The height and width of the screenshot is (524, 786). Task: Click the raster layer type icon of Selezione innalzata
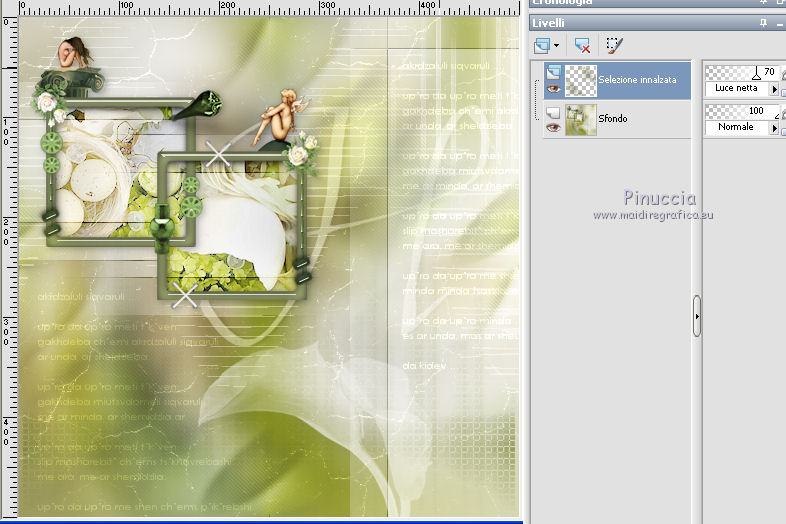pyautogui.click(x=553, y=72)
